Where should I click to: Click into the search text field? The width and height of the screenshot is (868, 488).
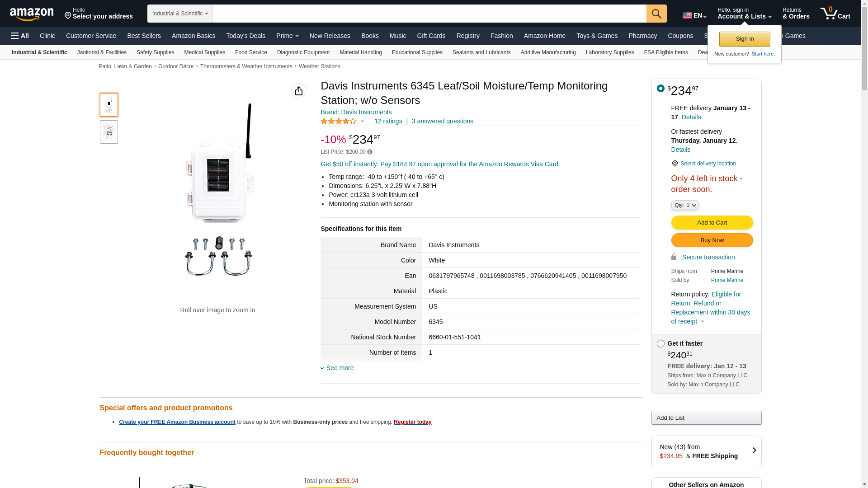pos(429,14)
